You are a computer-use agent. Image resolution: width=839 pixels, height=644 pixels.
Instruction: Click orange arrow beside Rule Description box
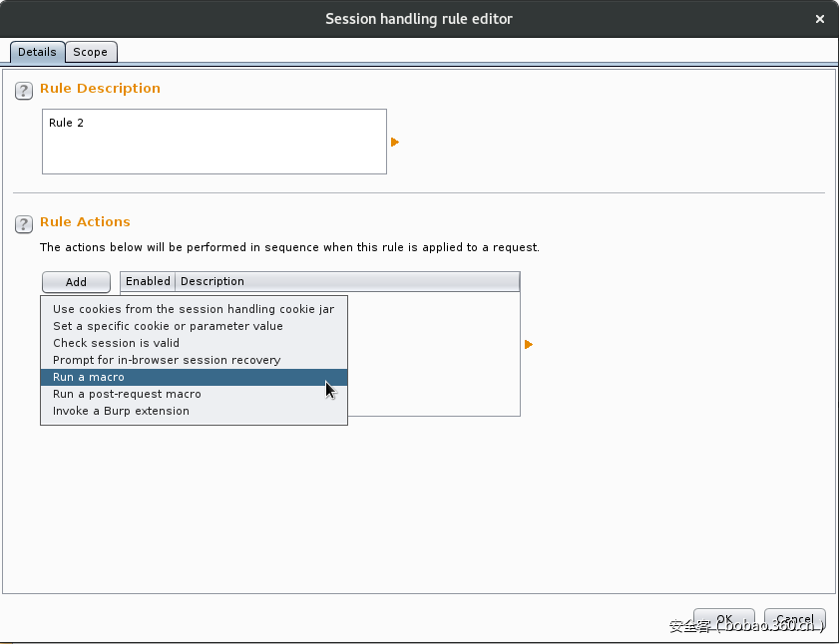(x=395, y=143)
